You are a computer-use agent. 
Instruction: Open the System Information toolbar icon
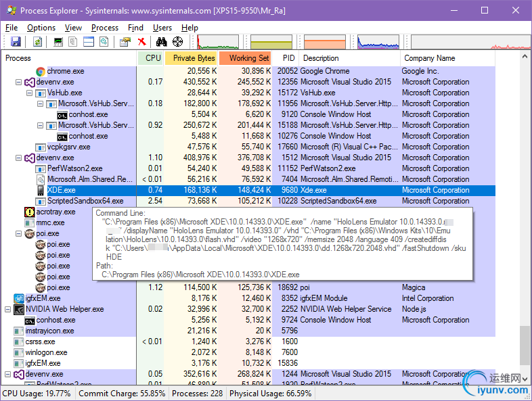pyautogui.click(x=58, y=42)
